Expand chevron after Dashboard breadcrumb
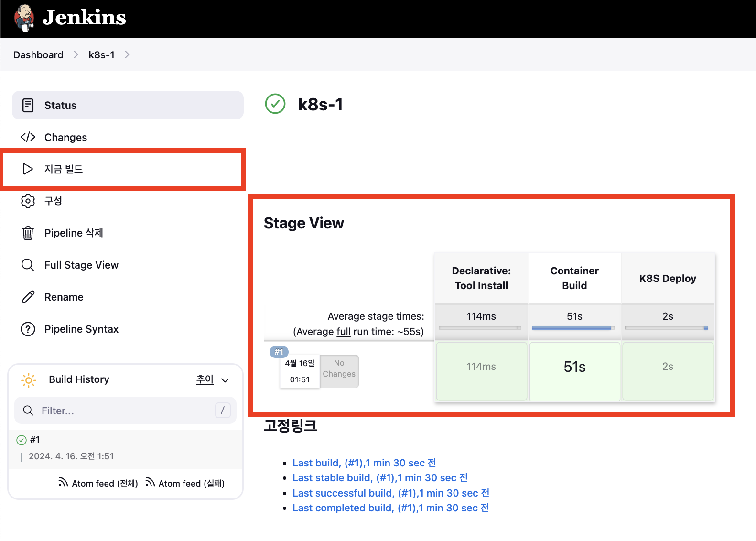 pyautogui.click(x=76, y=54)
